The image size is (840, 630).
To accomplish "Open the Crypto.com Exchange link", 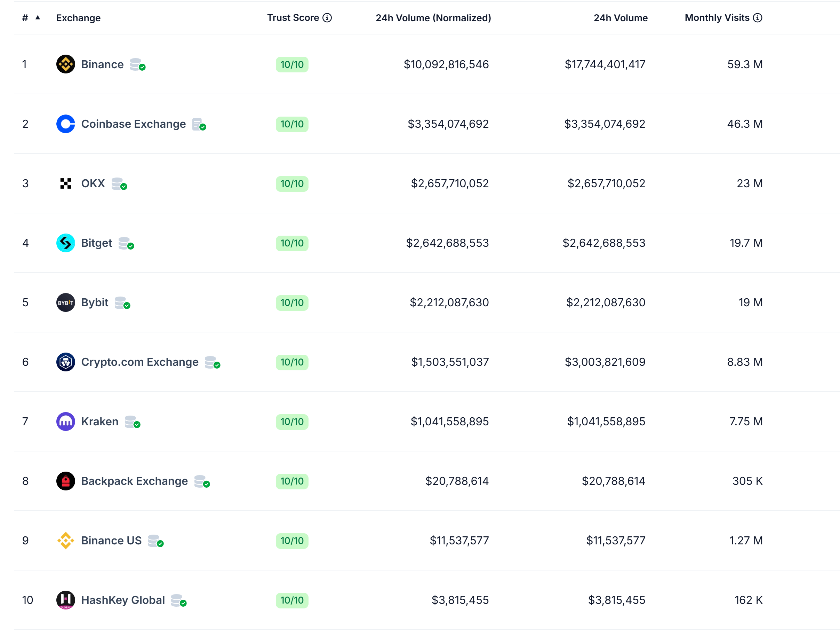I will click(x=139, y=362).
